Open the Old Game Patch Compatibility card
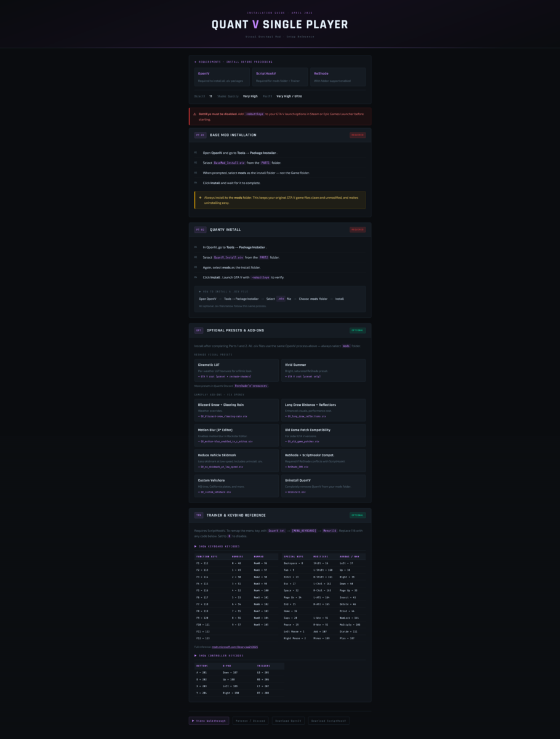This screenshot has width=560, height=739. 323,435
